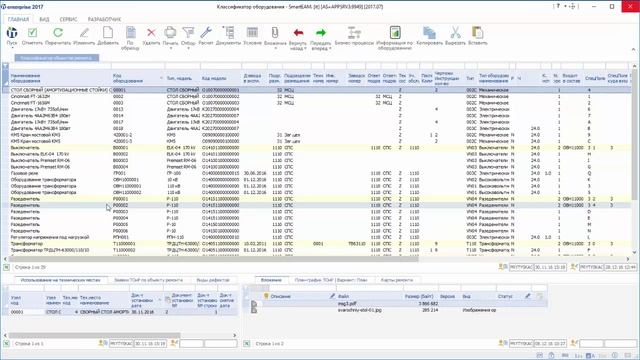Open the Заявки ТОиР по объекту ремонта tab
640x360 pixels.
coord(149,280)
